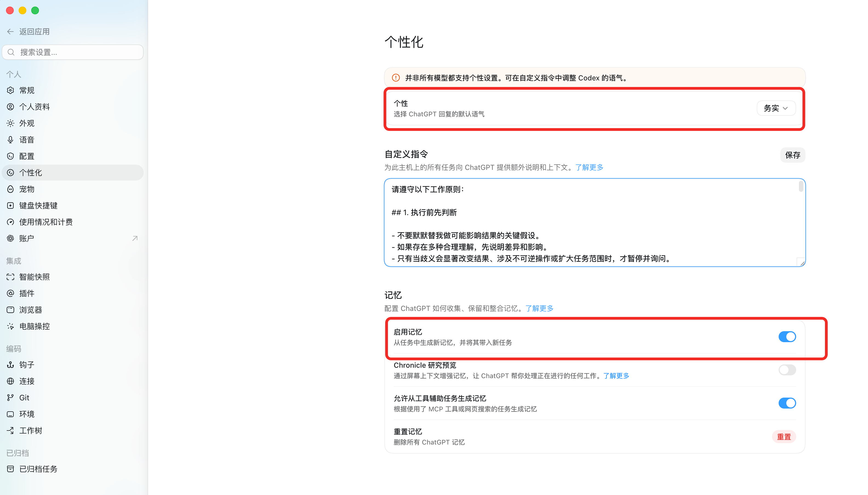Turn off the 启用记忆 switch
This screenshot has width=868, height=495.
pyautogui.click(x=787, y=337)
